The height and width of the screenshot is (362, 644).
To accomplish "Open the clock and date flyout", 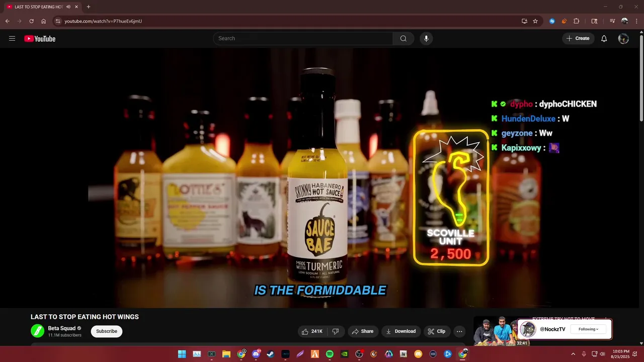I will [x=621, y=354].
